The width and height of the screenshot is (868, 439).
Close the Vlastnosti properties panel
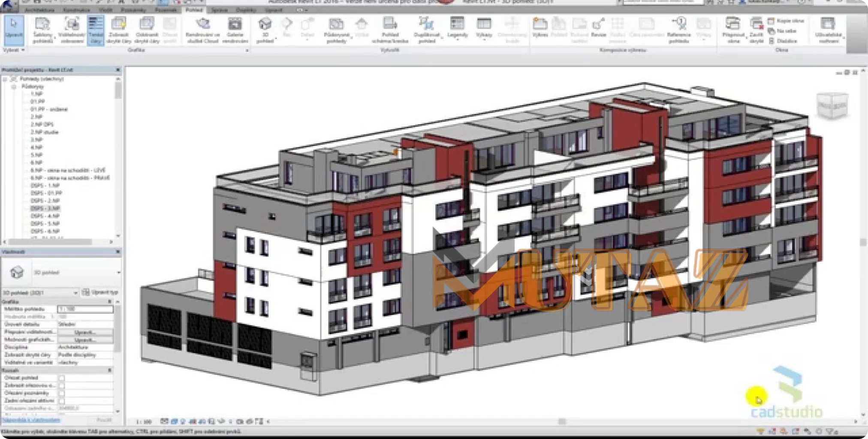(118, 252)
